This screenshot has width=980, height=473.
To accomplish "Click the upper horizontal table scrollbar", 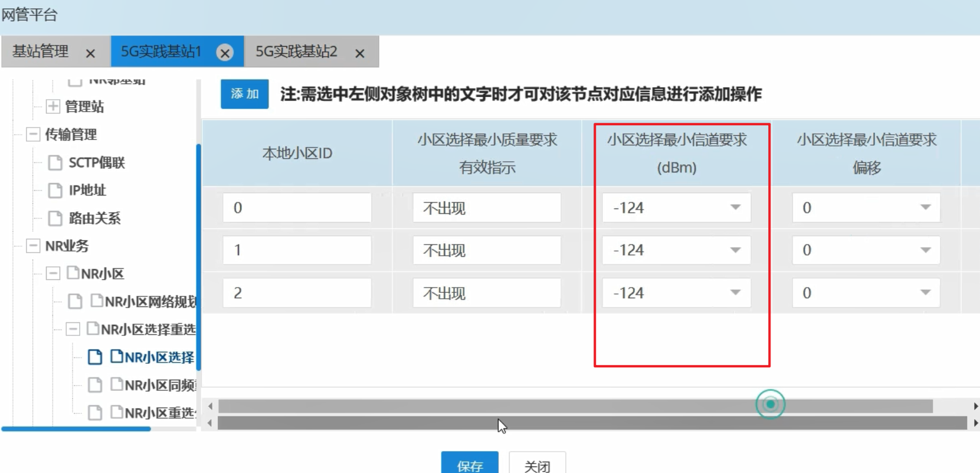I will [x=575, y=406].
